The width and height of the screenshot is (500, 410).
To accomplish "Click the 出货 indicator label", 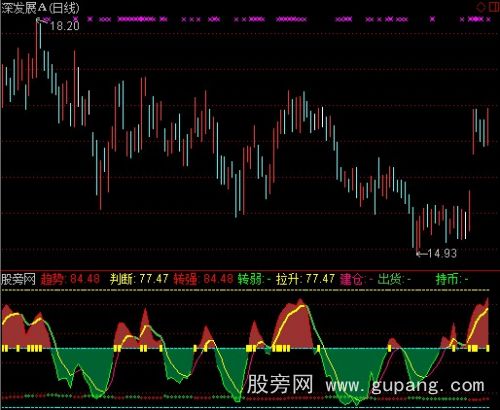I will tap(389, 279).
